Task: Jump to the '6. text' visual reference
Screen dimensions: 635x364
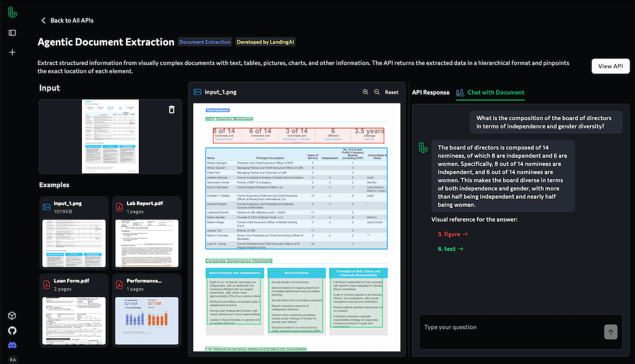Action: (x=449, y=249)
